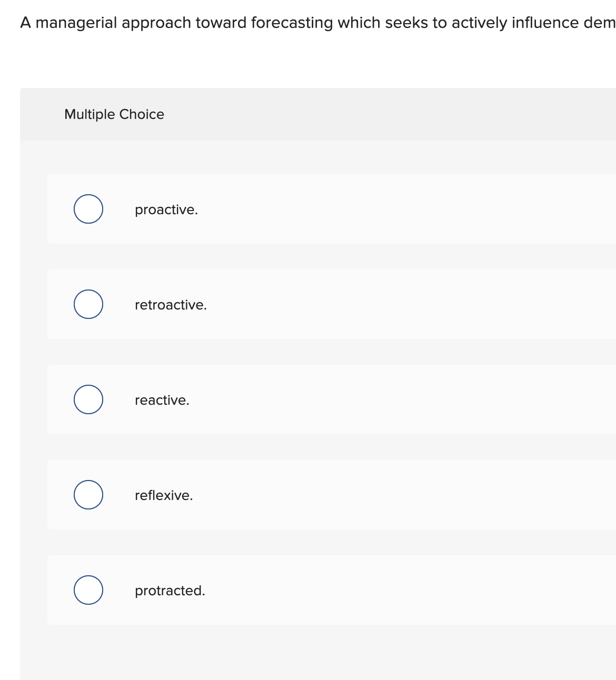Image resolution: width=616 pixels, height=680 pixels.
Task: Click the 'retroactive.' answer label
Action: [171, 305]
